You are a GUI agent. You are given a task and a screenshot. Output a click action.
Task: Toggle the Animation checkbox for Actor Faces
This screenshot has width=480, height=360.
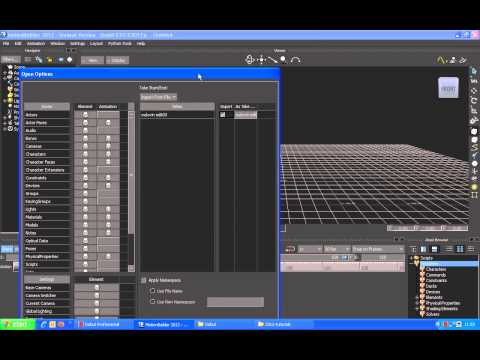point(108,123)
